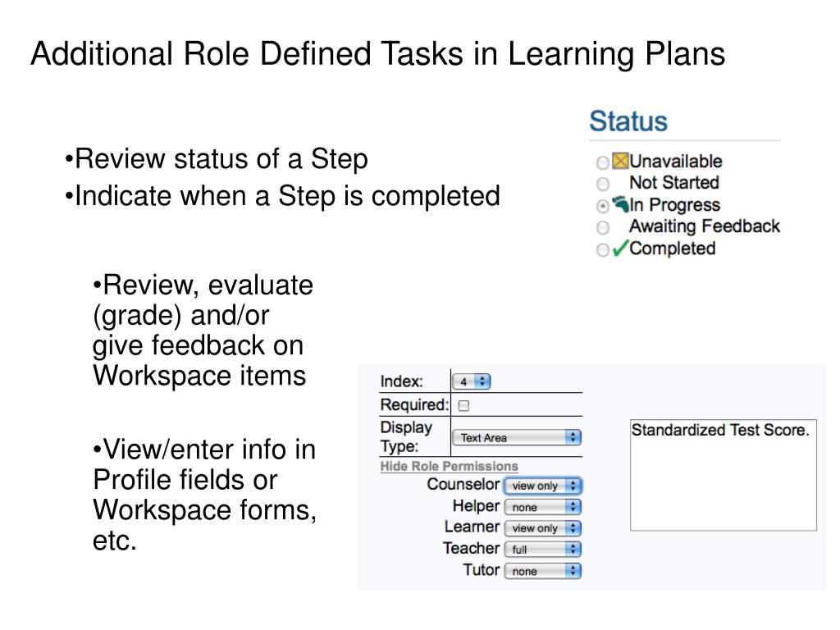Click the Status section heading

pyautogui.click(x=628, y=121)
